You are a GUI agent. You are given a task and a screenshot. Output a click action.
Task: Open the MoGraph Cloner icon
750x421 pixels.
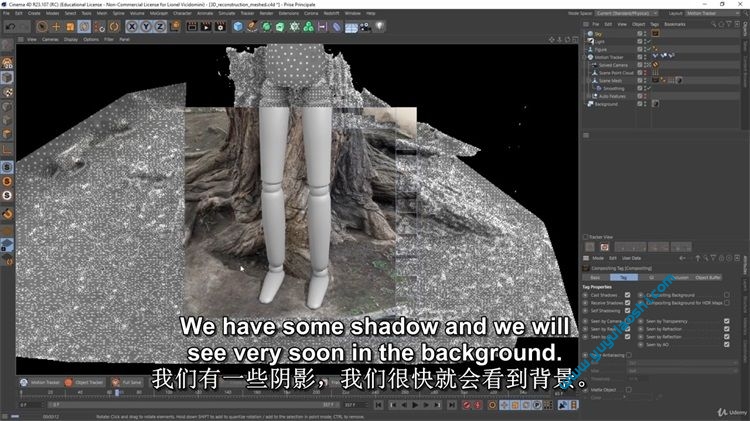coord(309,27)
